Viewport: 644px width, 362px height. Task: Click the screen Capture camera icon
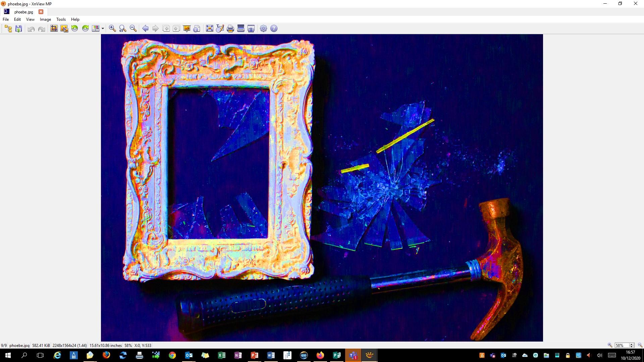pos(251,28)
